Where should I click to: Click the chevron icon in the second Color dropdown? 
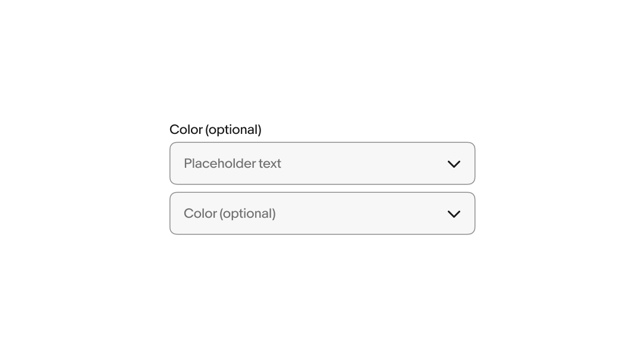pos(454,214)
